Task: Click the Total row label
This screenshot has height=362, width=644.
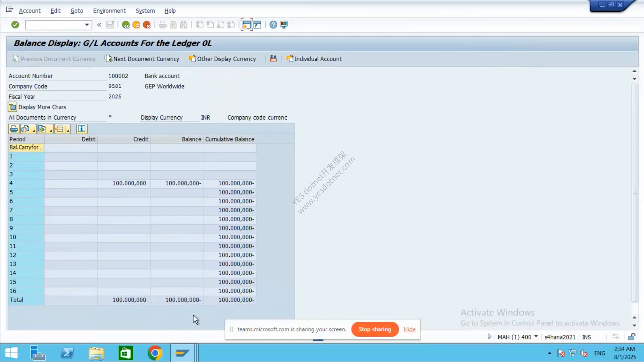Action: pos(26,300)
